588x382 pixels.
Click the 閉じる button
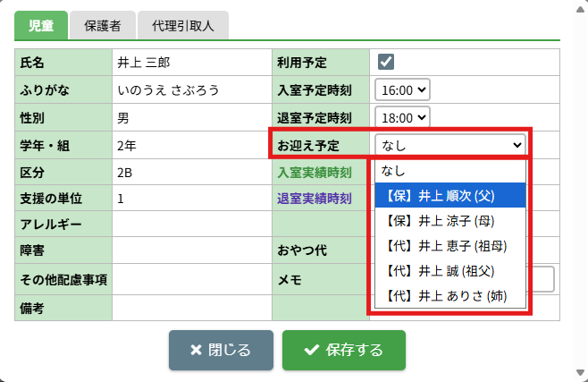tap(221, 350)
